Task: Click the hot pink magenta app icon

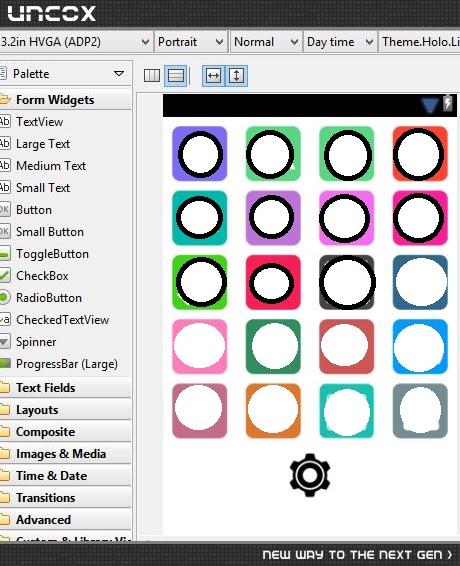Action: pos(420,218)
